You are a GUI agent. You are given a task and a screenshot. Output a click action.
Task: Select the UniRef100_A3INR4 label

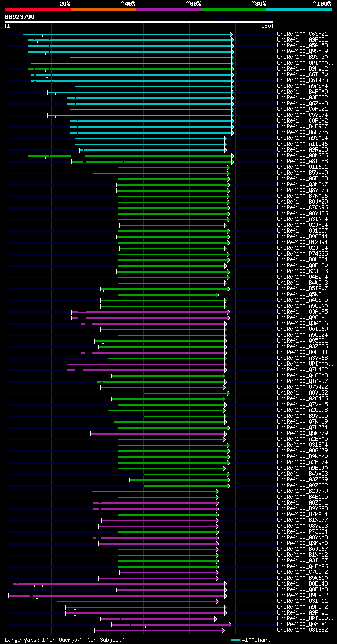[302, 219]
